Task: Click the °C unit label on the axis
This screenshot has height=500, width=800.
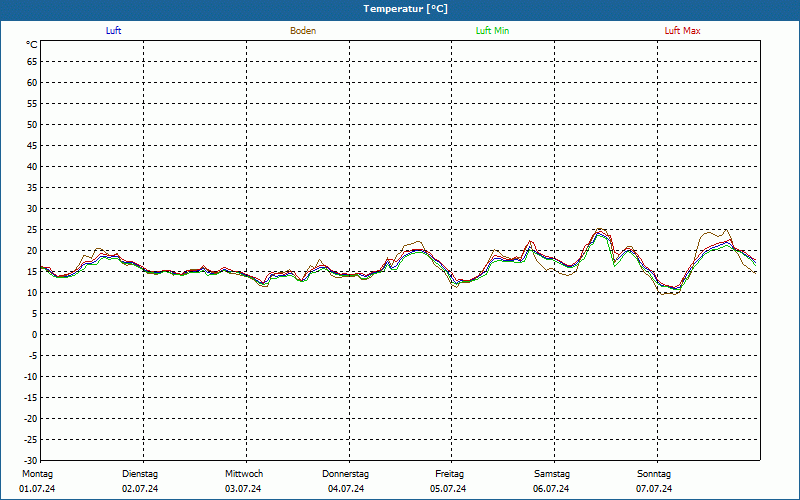Action: click(x=32, y=45)
